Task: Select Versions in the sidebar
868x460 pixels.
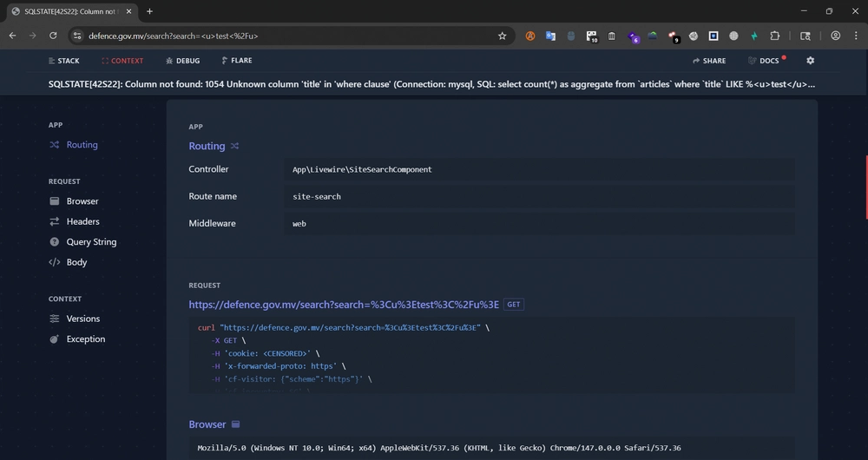Action: click(74, 319)
